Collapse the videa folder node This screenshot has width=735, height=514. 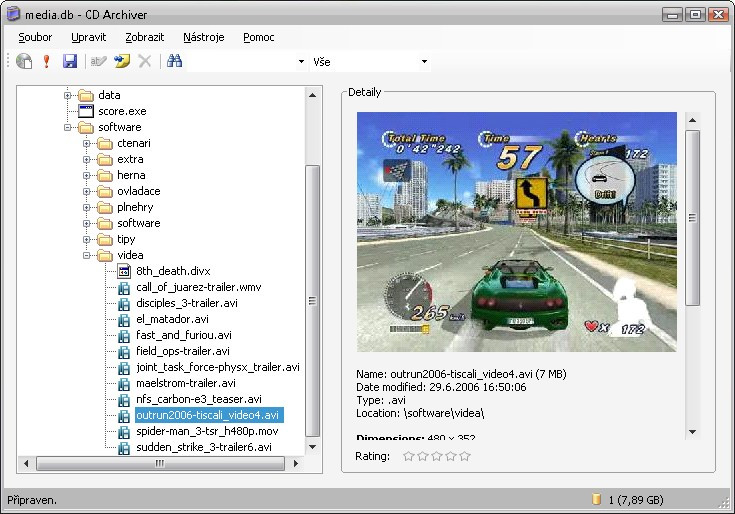(x=86, y=255)
